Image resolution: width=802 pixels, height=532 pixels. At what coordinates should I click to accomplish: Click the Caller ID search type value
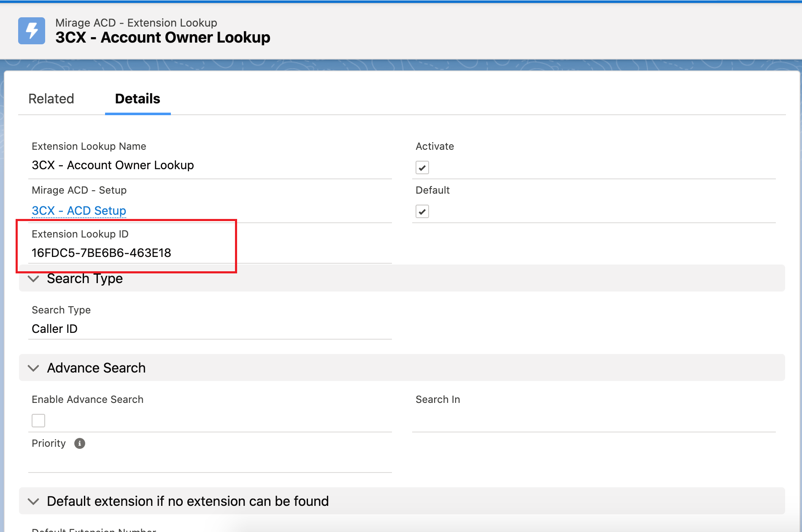(x=54, y=329)
